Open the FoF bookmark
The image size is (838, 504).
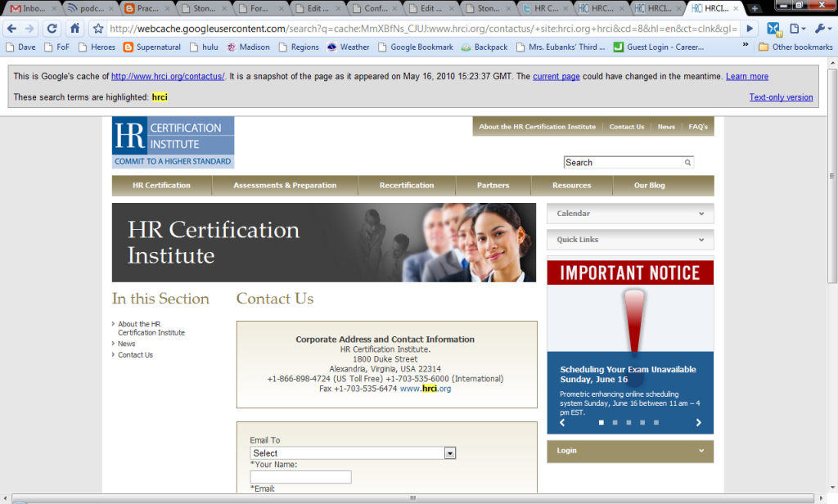click(57, 47)
